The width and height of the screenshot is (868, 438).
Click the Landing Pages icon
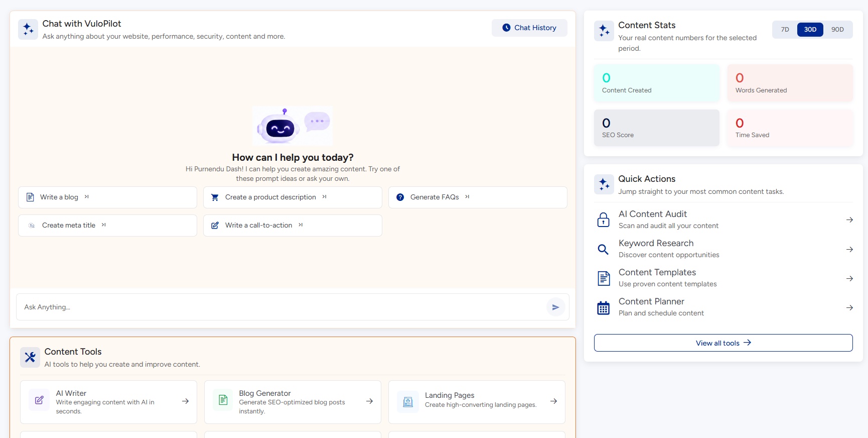point(408,402)
